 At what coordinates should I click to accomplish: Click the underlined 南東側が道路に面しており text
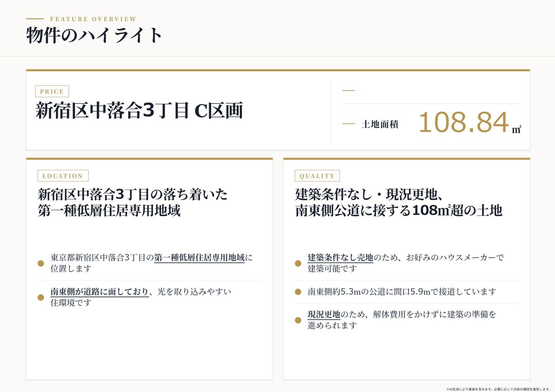click(x=100, y=292)
